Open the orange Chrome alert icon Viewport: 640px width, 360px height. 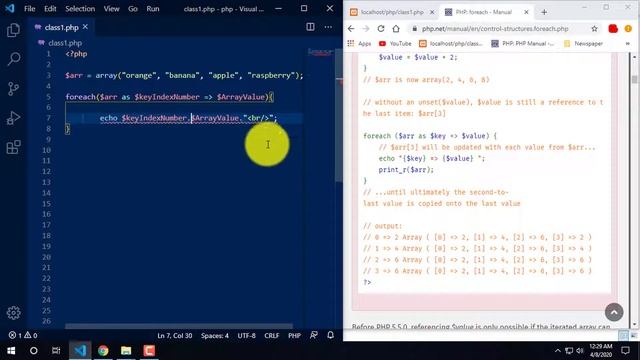click(628, 29)
